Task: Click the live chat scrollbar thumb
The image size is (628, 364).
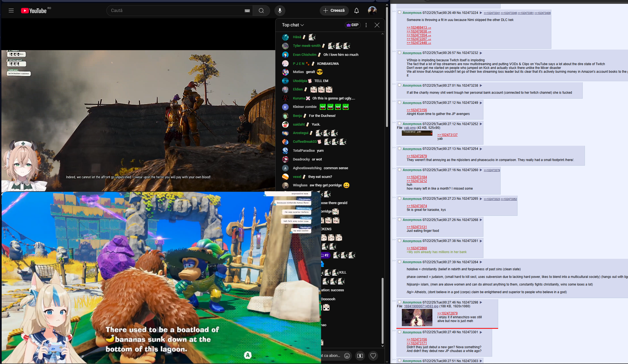Action: [382, 311]
